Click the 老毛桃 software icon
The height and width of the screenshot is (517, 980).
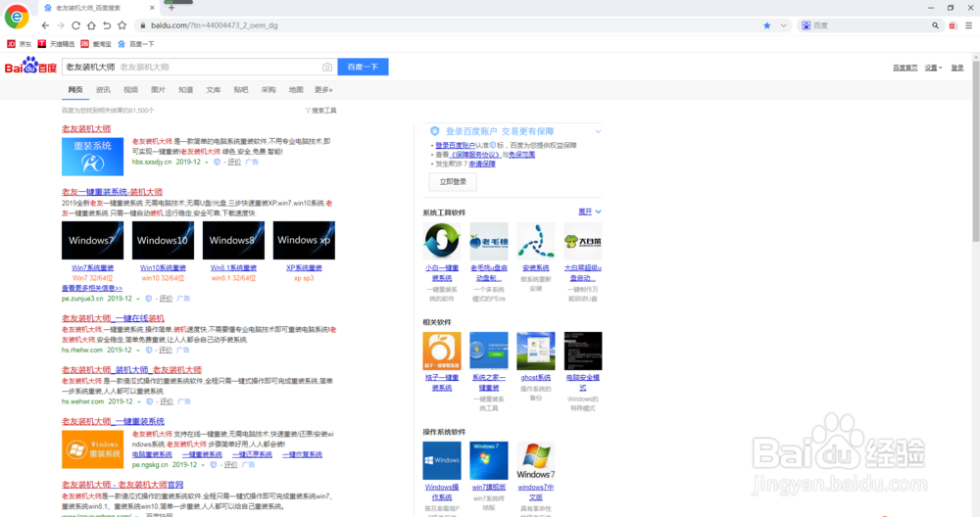coord(489,241)
